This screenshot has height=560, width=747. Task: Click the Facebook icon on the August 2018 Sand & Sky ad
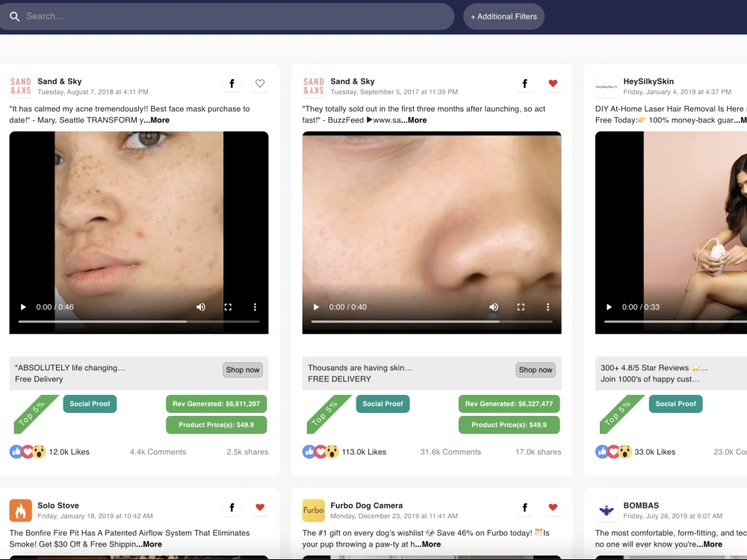(232, 84)
